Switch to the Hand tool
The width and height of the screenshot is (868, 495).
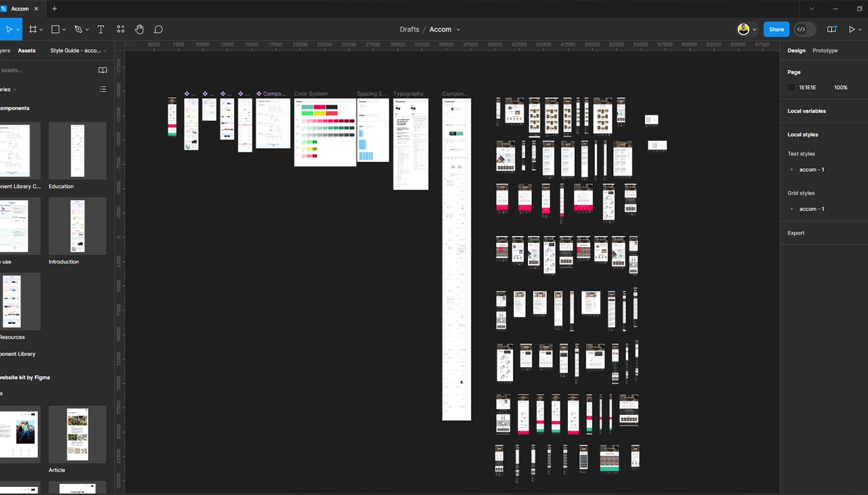tap(139, 29)
